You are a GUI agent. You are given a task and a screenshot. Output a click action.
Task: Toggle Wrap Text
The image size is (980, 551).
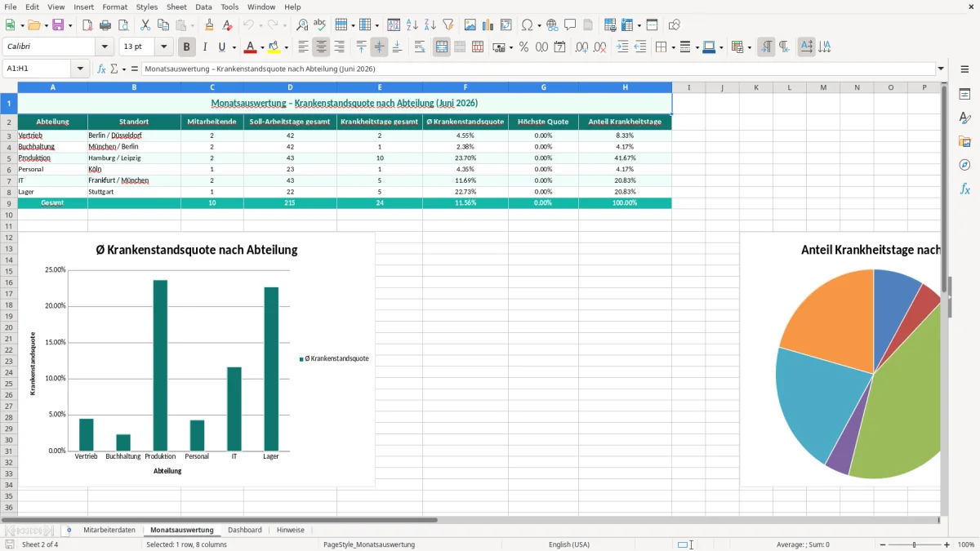[420, 47]
